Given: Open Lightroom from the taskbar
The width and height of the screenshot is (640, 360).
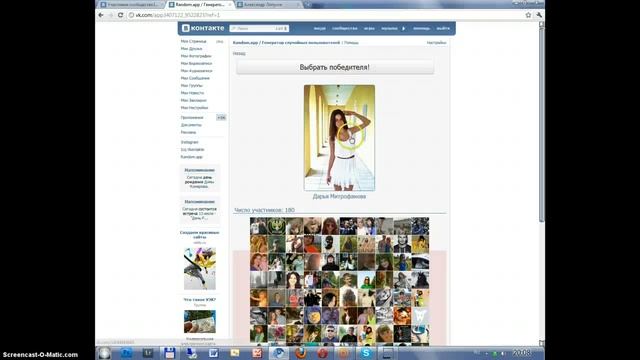Looking at the screenshot, I should pyautogui.click(x=148, y=353).
